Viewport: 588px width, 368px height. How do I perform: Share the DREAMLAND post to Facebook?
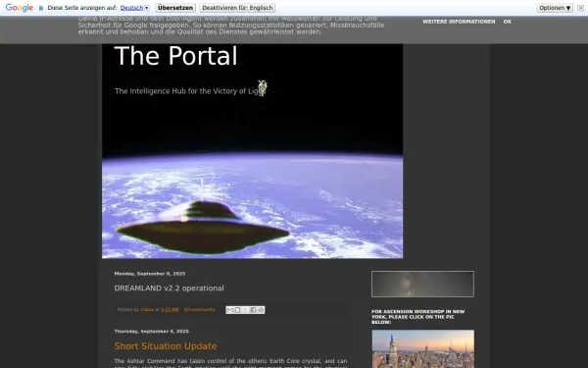click(253, 310)
